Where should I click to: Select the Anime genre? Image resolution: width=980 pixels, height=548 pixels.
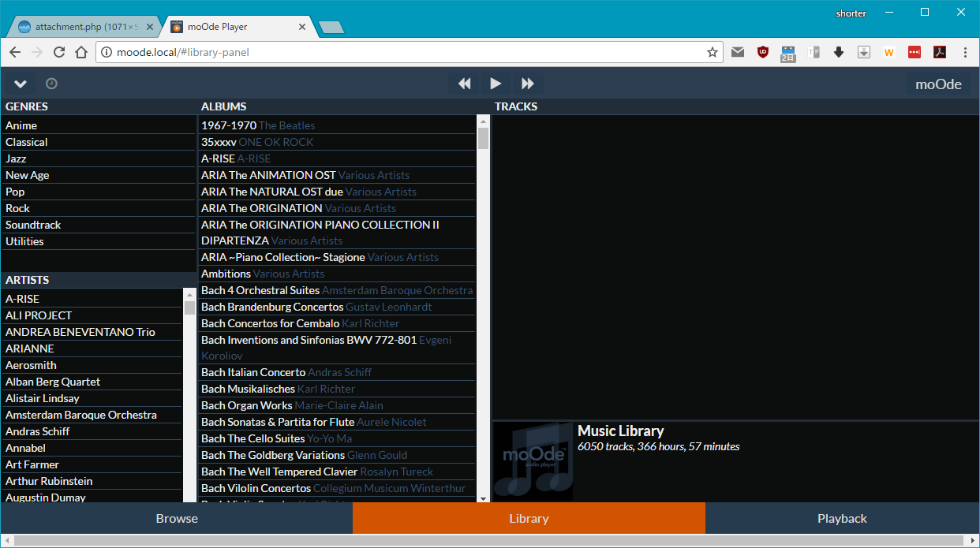click(x=98, y=125)
